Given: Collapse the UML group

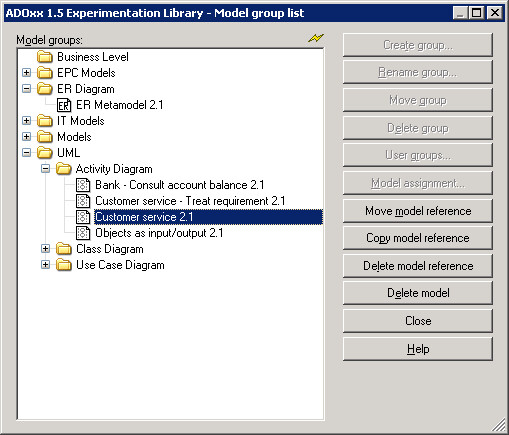Looking at the screenshot, I should [27, 153].
